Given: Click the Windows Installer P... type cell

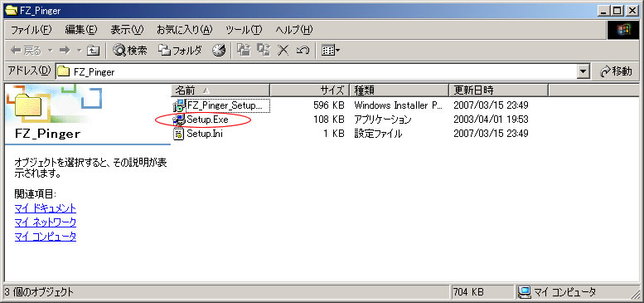Looking at the screenshot, I should [399, 105].
